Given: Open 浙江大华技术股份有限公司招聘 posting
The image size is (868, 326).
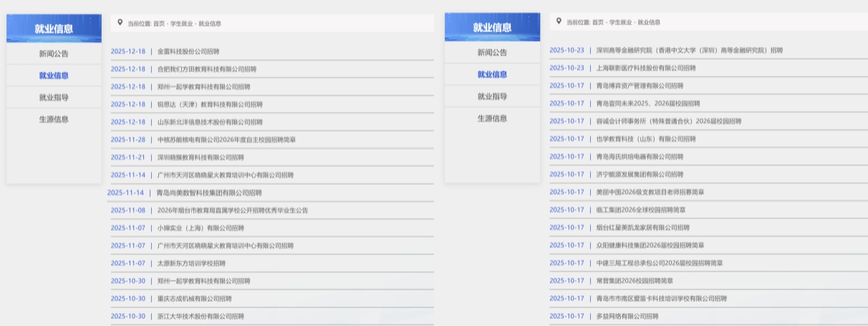Looking at the screenshot, I should (201, 316).
